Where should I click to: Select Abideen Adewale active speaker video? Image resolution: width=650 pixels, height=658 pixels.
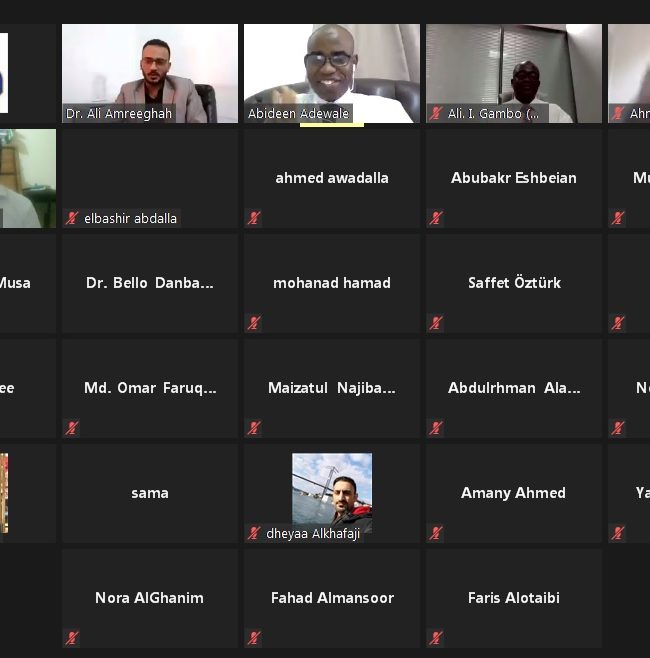pos(332,73)
